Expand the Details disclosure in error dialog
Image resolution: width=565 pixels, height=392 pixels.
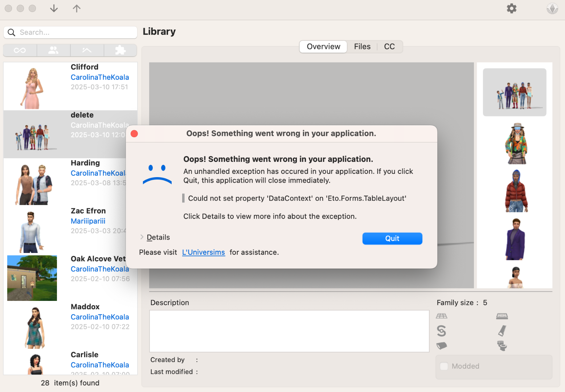pos(155,237)
